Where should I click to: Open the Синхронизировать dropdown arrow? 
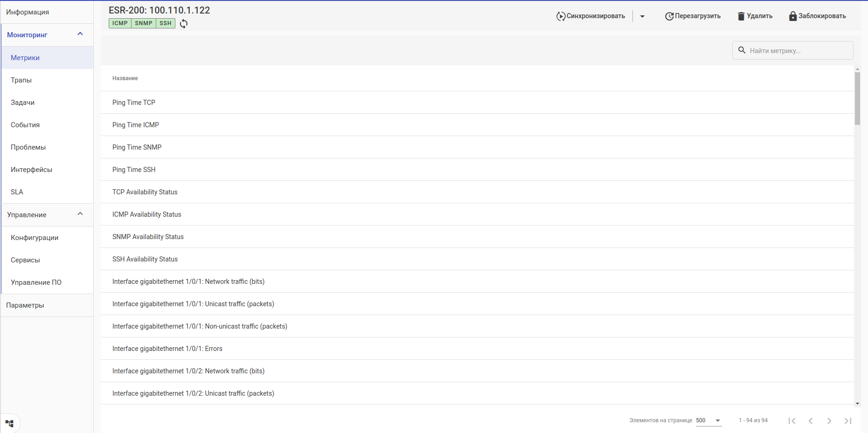(x=642, y=16)
